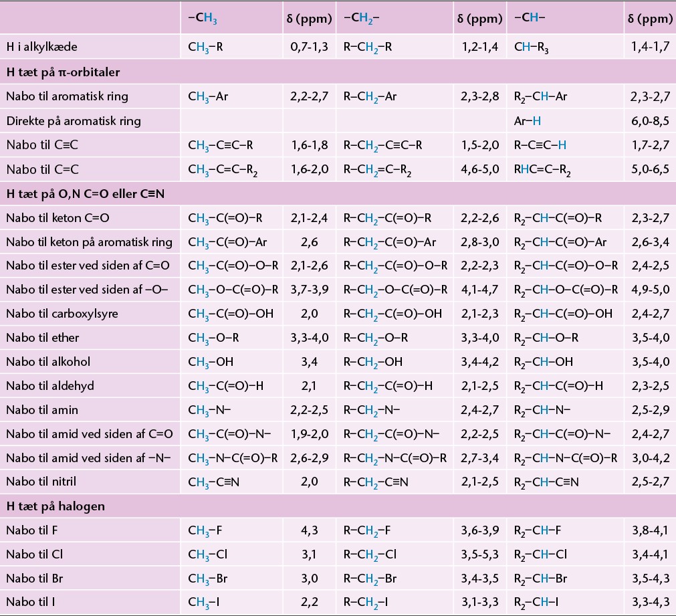Select the CH3–OH formula cell

(211, 362)
